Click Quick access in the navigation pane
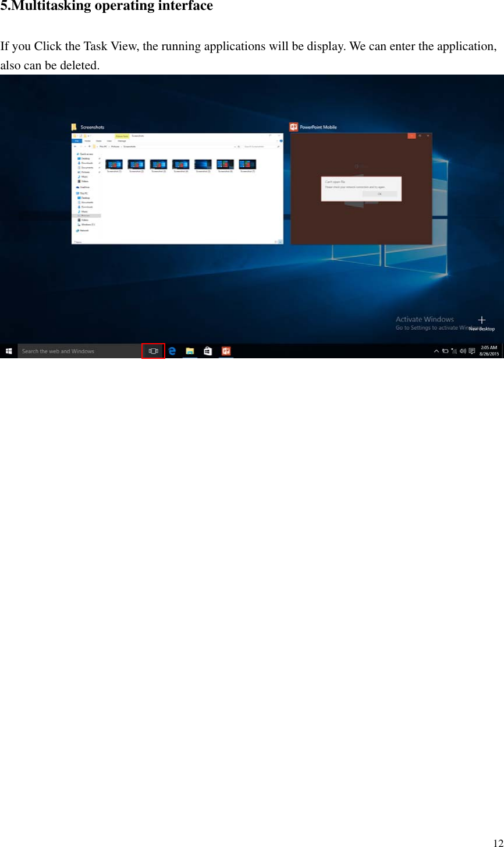 pos(85,154)
